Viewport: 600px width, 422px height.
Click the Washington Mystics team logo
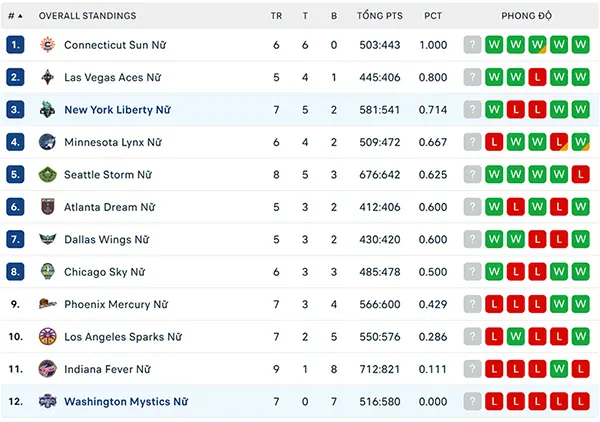[x=47, y=401]
